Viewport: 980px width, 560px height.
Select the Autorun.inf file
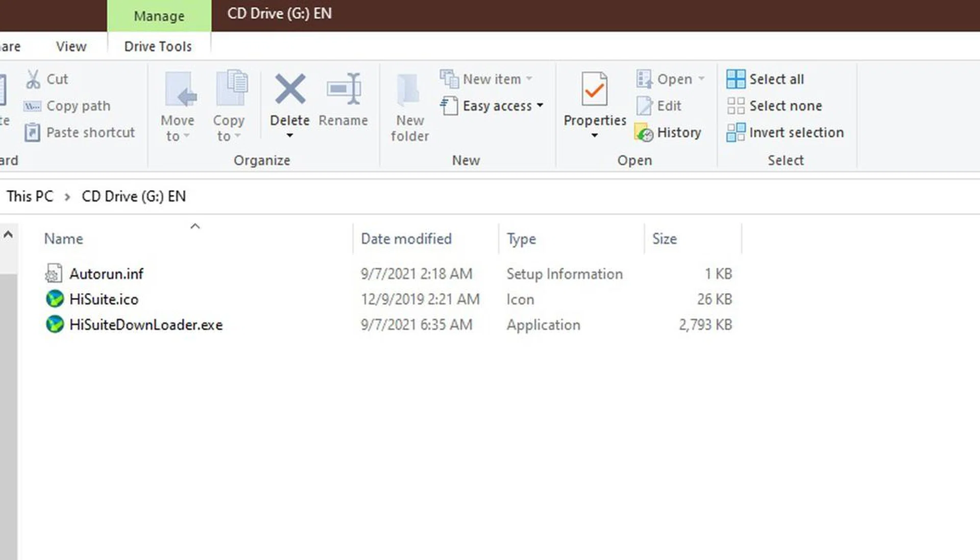point(106,274)
